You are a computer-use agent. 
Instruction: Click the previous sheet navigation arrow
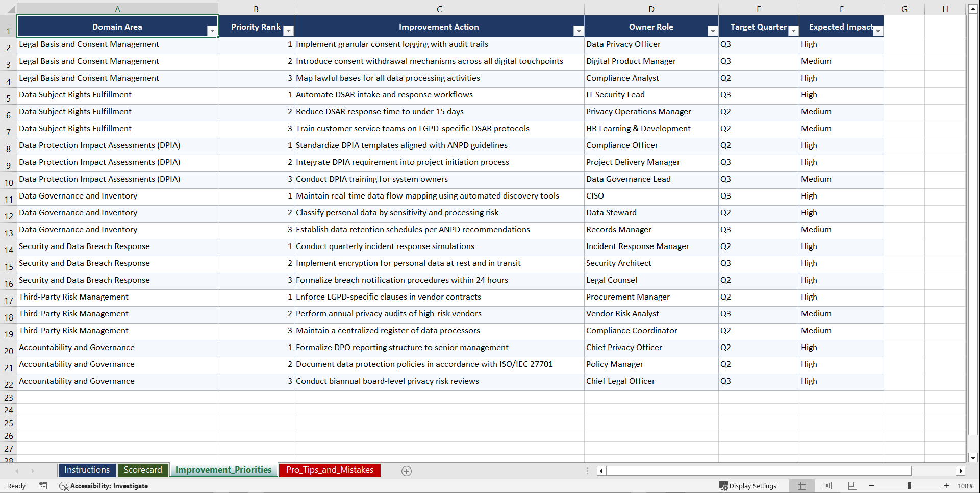click(x=17, y=471)
